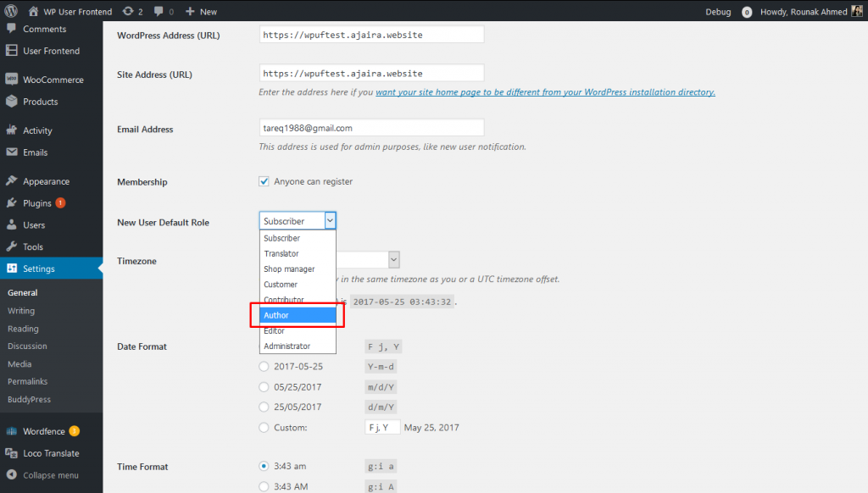
Task: Open the Timezone dropdown
Action: [x=392, y=259]
